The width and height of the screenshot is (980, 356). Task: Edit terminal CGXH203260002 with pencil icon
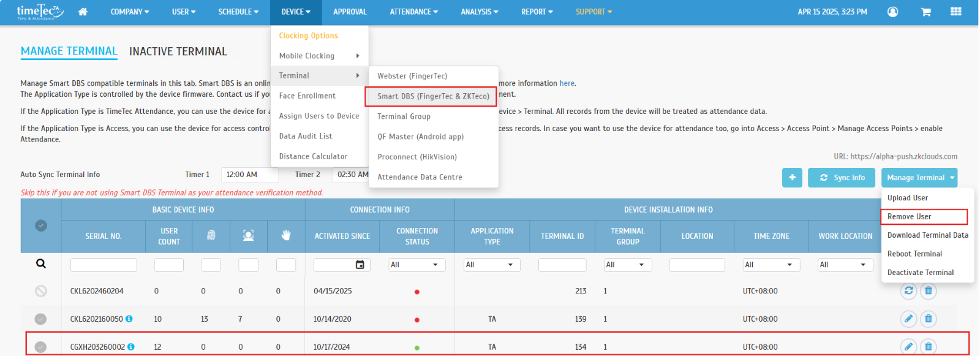[908, 347]
